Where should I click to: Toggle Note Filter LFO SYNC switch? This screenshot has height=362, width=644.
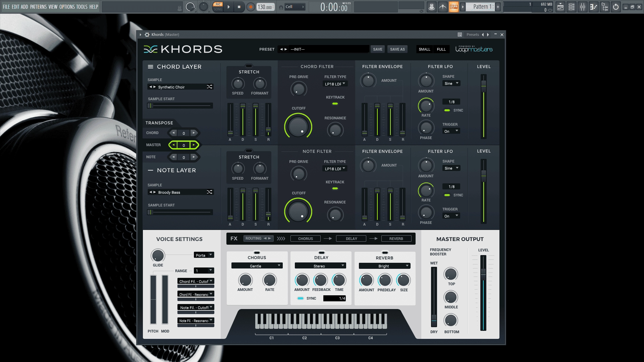point(447,195)
